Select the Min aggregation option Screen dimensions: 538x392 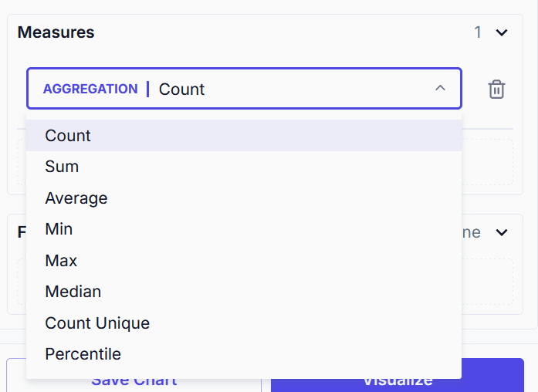point(59,229)
